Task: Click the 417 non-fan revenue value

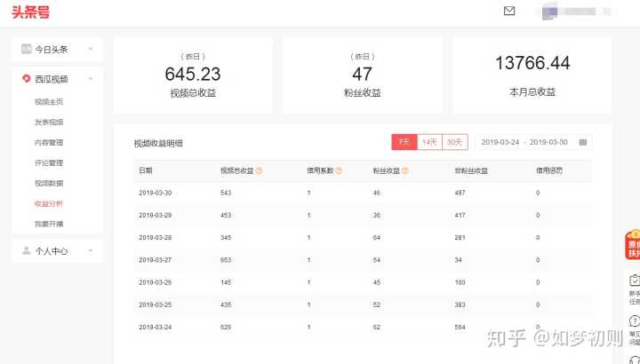Action: (x=460, y=215)
